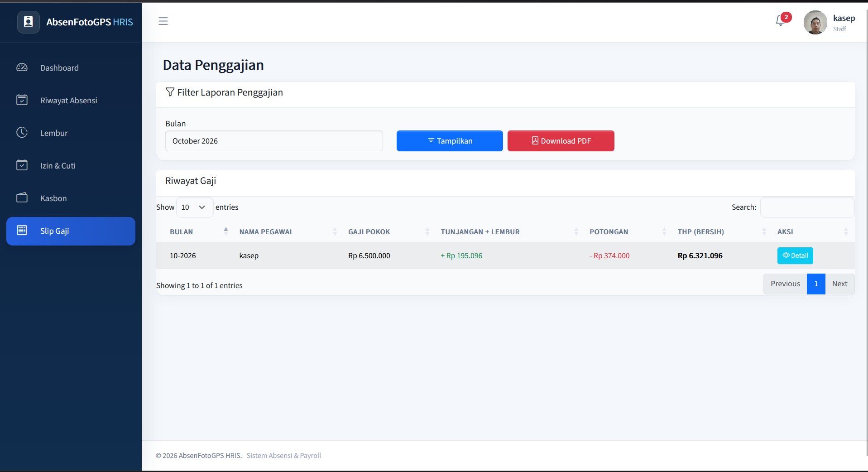The image size is (868, 472).
Task: Click the Bulan month field
Action: point(274,141)
